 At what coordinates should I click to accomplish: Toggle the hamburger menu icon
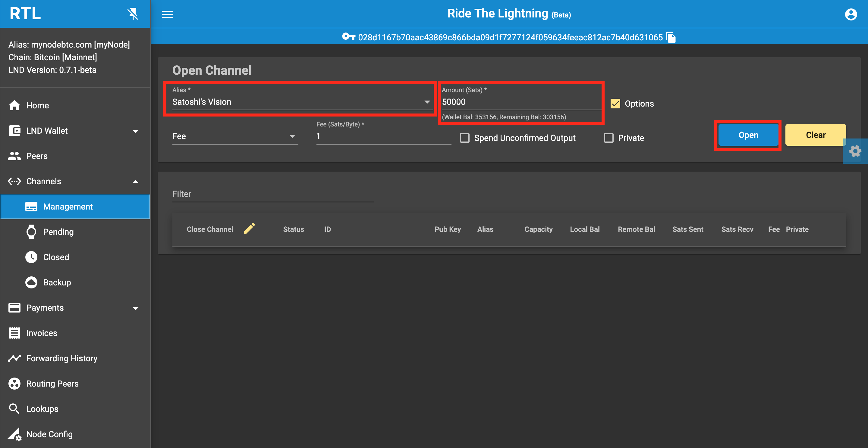click(168, 14)
